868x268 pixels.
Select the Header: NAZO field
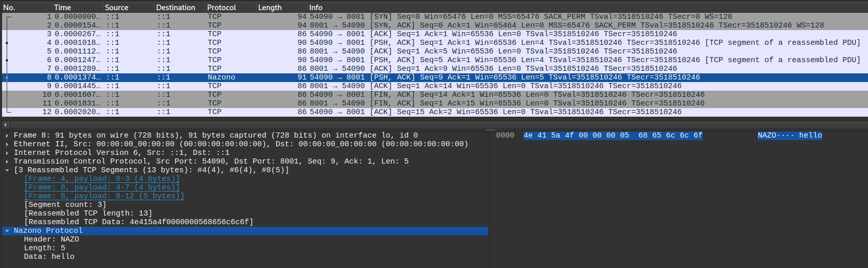pos(51,239)
